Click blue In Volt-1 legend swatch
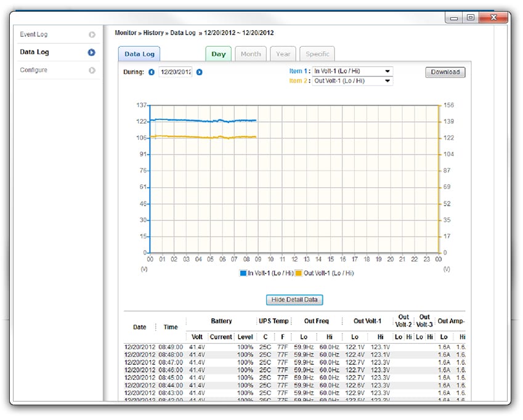The height and width of the screenshot is (420, 523). (x=243, y=273)
